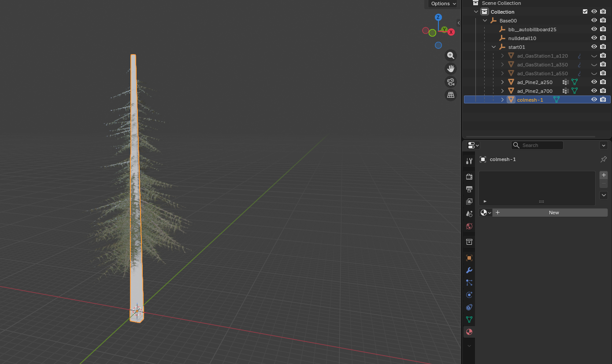
Task: Open the World properties tab
Action: click(x=469, y=226)
